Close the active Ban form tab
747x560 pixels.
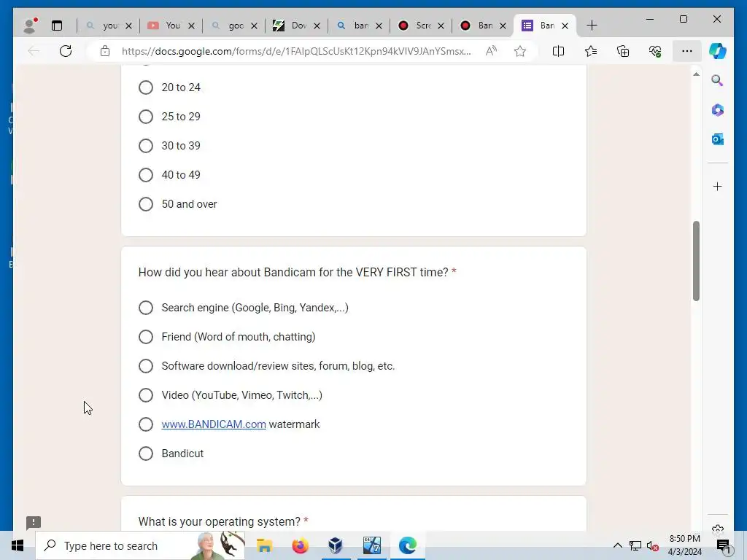tap(565, 26)
